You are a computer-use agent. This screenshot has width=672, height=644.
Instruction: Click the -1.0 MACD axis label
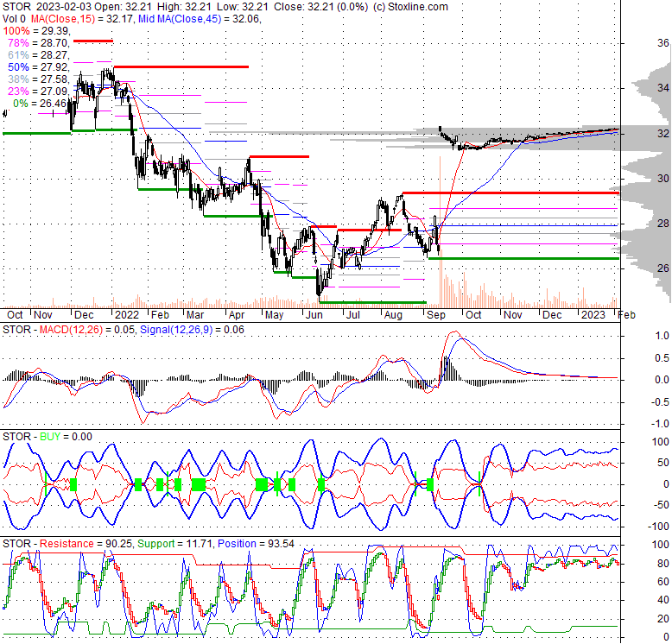tap(661, 424)
